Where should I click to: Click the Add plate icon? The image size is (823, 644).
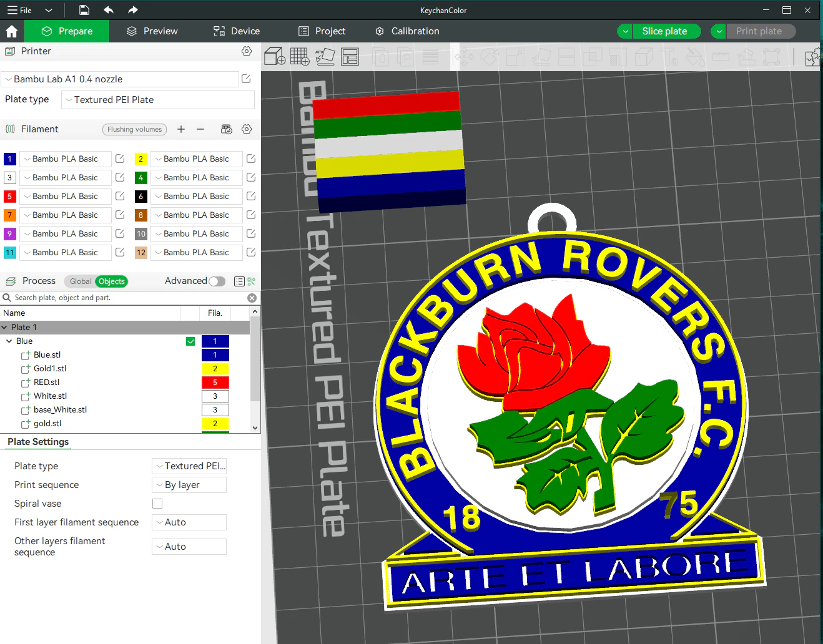point(300,57)
